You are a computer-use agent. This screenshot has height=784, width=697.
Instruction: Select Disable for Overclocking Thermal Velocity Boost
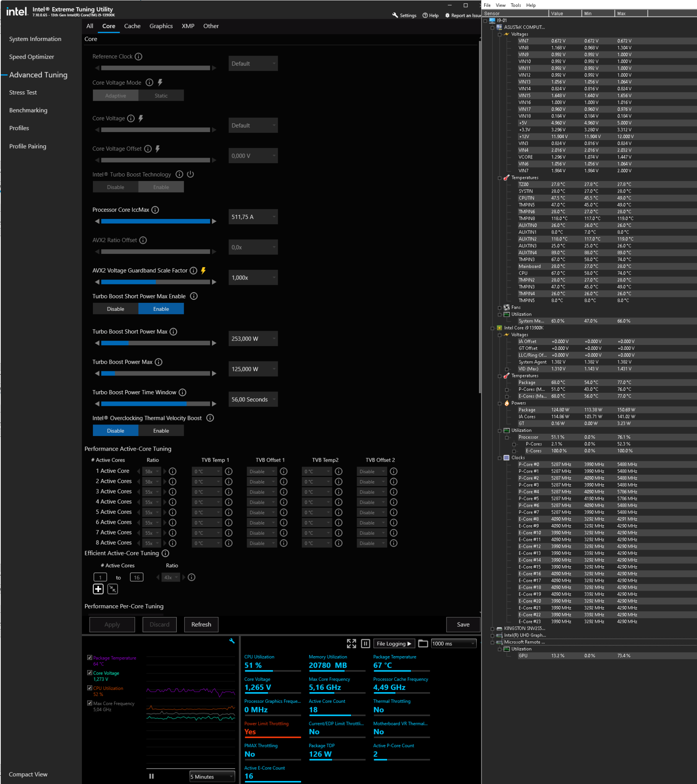pyautogui.click(x=116, y=431)
